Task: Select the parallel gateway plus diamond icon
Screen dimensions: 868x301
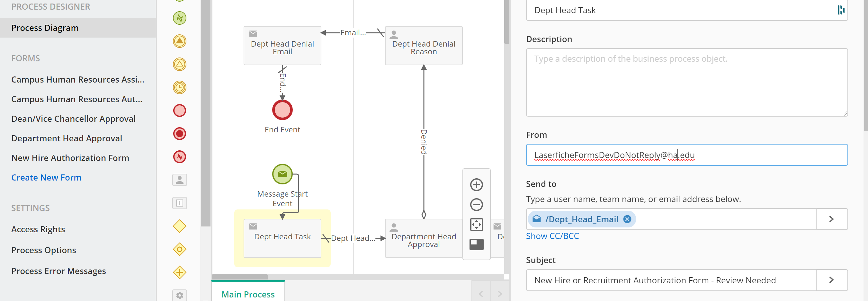Action: (x=180, y=272)
